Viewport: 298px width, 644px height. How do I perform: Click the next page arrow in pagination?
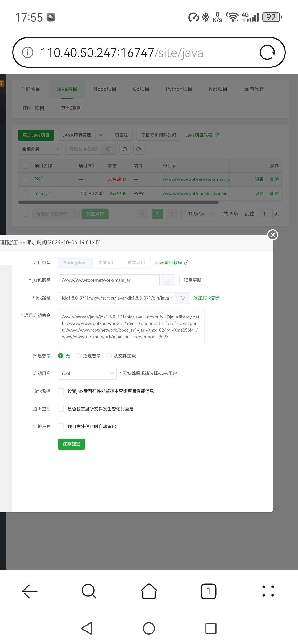pos(172,214)
